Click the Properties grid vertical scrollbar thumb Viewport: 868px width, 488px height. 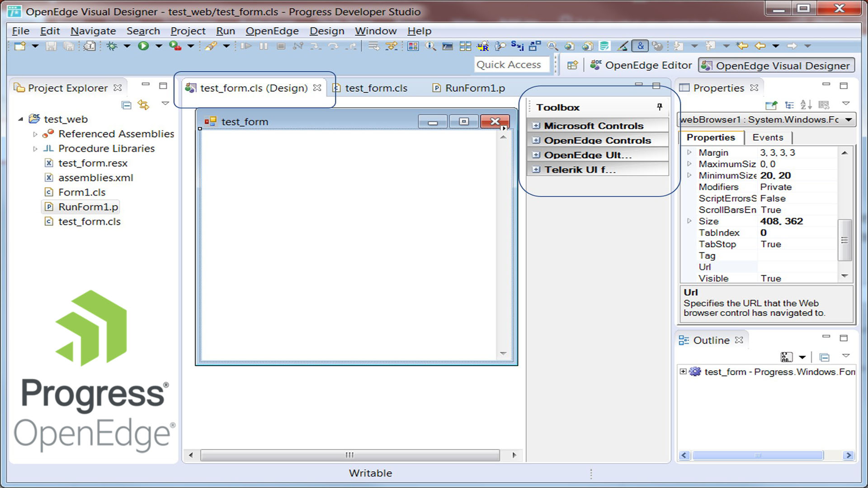click(x=844, y=240)
